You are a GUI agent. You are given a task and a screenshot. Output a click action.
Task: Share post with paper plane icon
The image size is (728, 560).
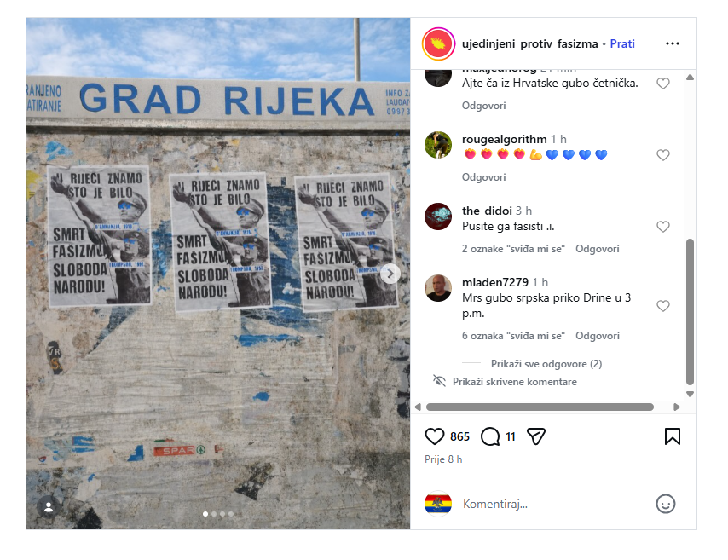(536, 436)
